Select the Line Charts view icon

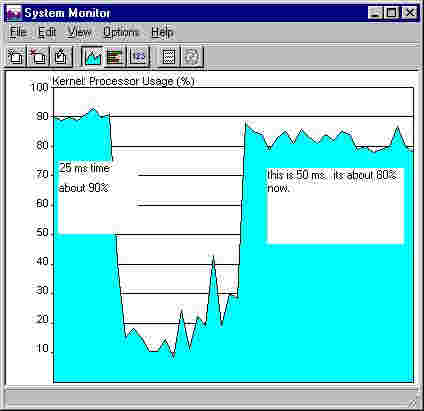tap(93, 56)
